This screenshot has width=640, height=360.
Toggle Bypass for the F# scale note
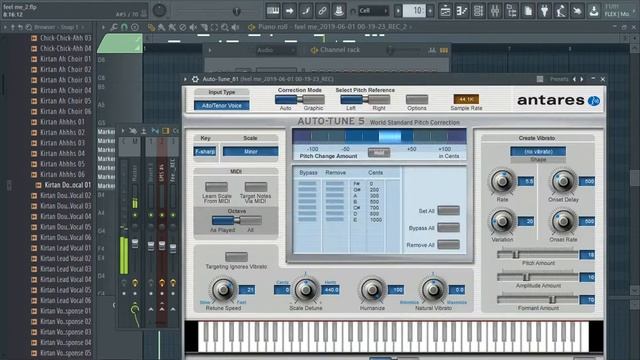307,184
